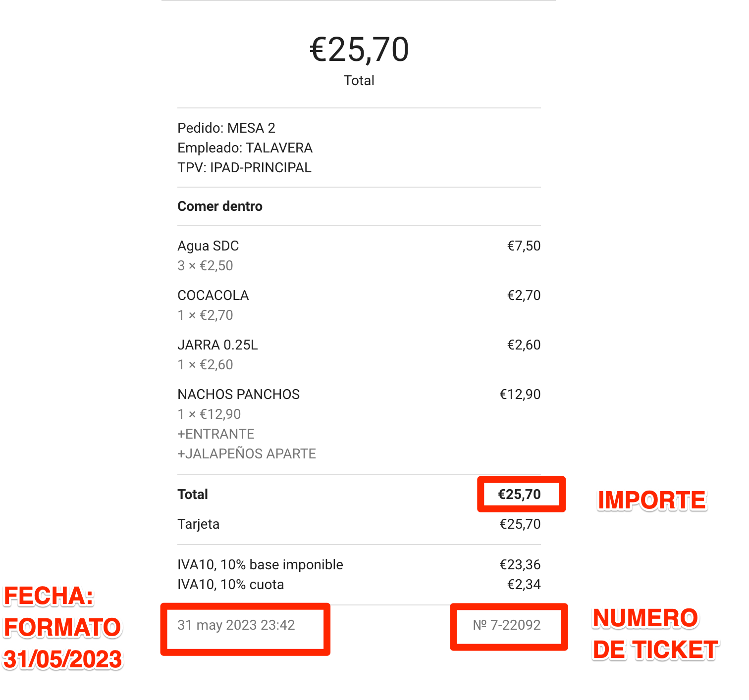This screenshot has height=700, width=749.
Task: Click the large €25,70 amount at top
Action: tap(359, 50)
